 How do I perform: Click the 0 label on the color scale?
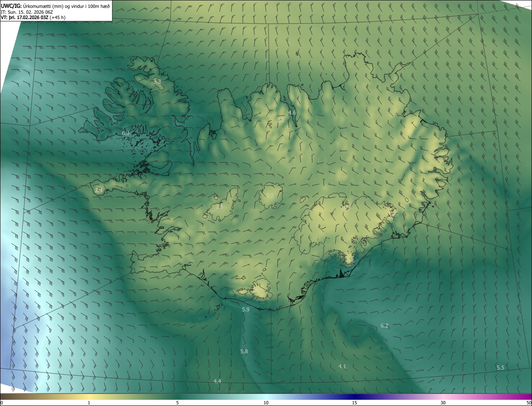[2, 403]
